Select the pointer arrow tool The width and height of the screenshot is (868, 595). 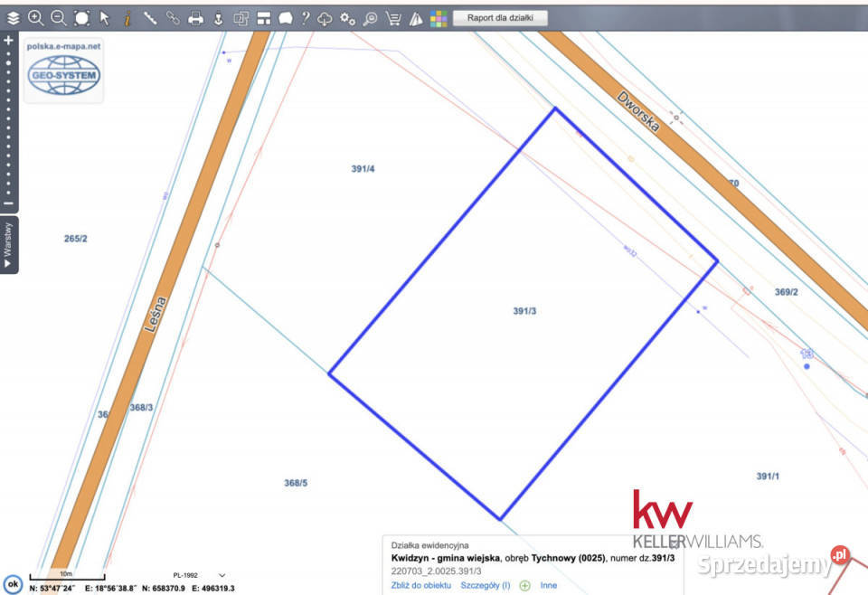click(x=103, y=15)
